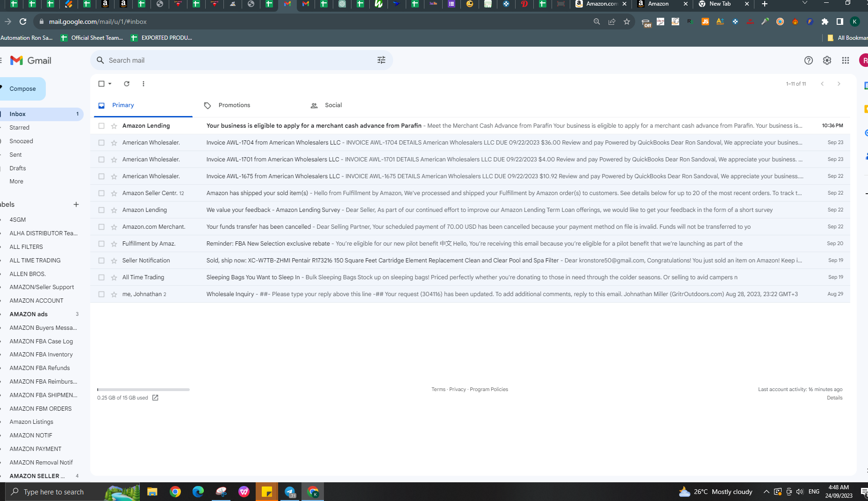This screenshot has height=501, width=868.
Task: Open Chrome tab search dropdown
Action: pos(805,4)
